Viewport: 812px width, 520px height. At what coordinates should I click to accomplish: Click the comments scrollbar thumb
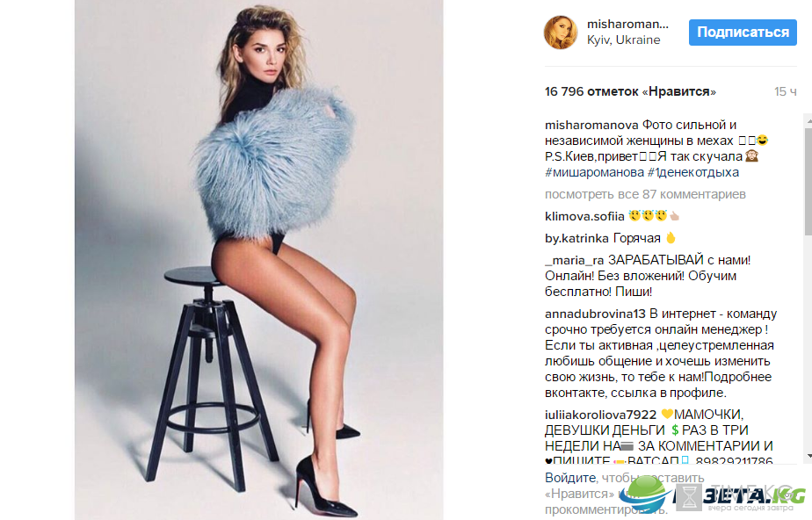(808, 179)
